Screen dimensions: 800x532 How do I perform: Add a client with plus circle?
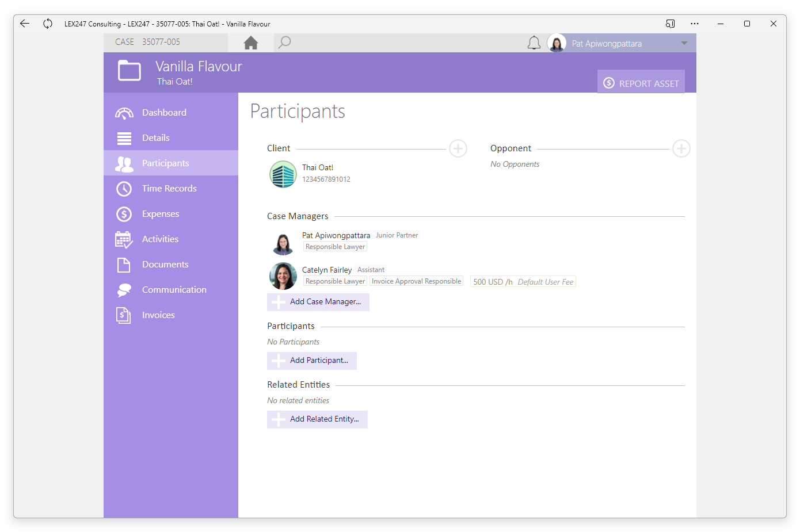[458, 148]
